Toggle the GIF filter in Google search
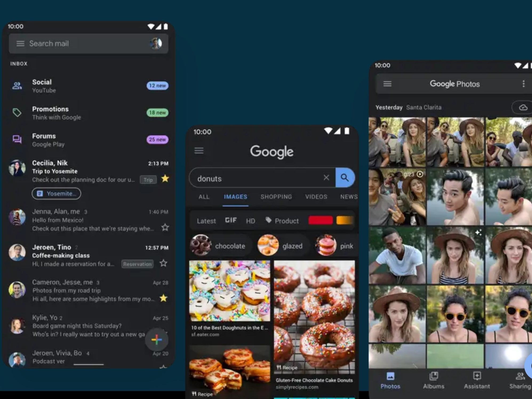 (x=230, y=221)
